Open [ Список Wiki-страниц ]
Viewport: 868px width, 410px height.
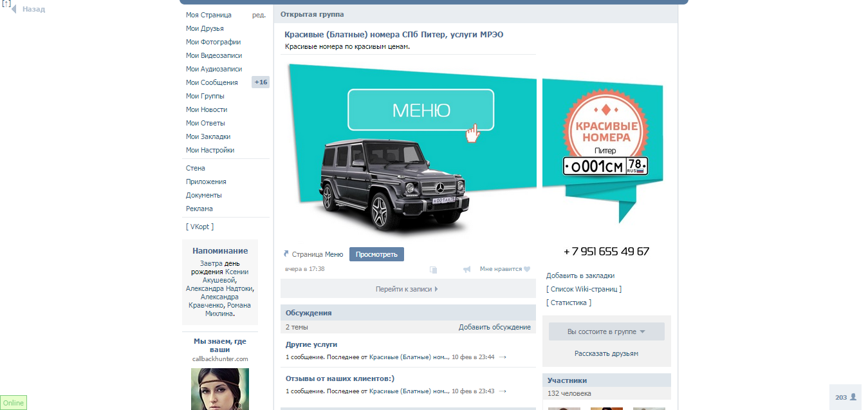coord(584,289)
